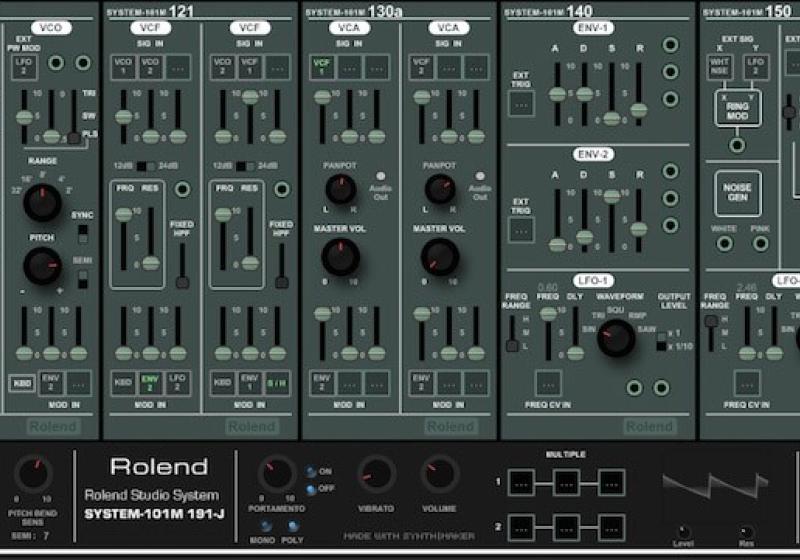Screen dimensions: 800x560
Task: Click the VCO PITCH knob
Action: click(42, 266)
